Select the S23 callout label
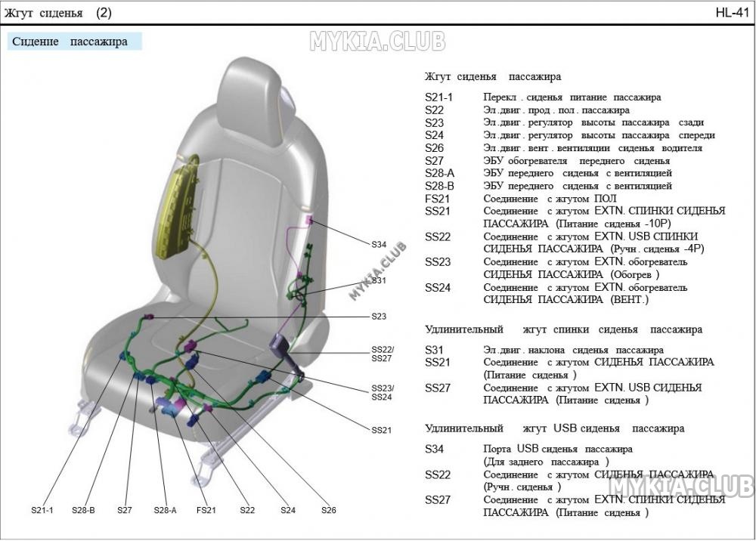 coord(379,317)
